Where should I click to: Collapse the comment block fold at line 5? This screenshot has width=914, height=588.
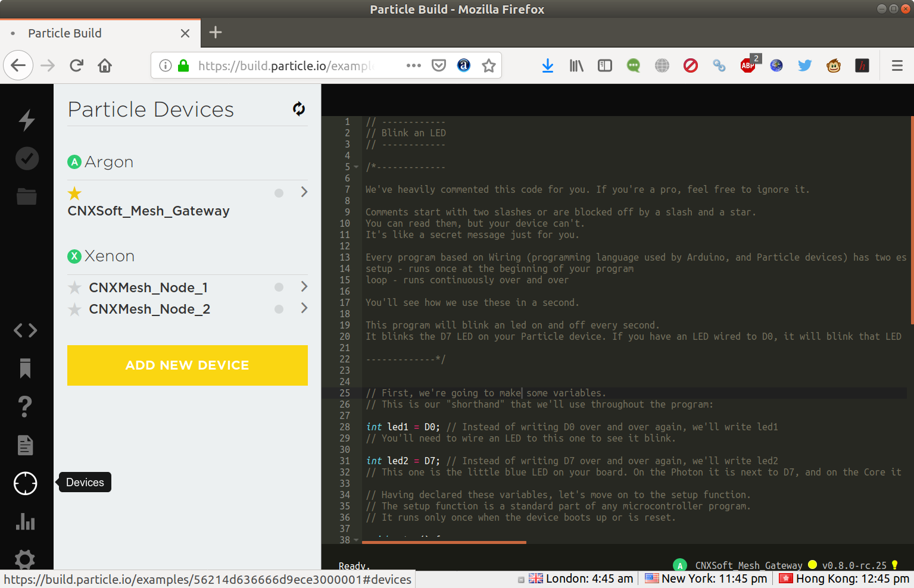tap(356, 167)
